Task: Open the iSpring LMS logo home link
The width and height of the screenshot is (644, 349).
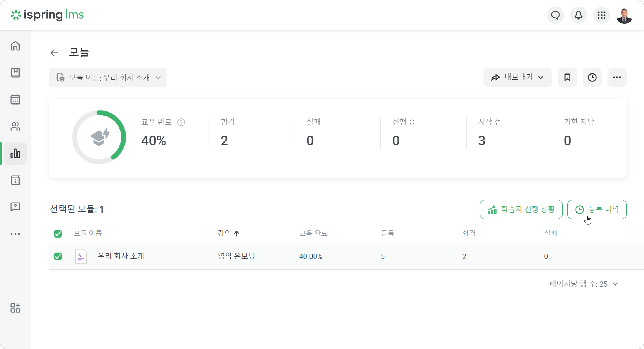Action: pyautogui.click(x=47, y=15)
